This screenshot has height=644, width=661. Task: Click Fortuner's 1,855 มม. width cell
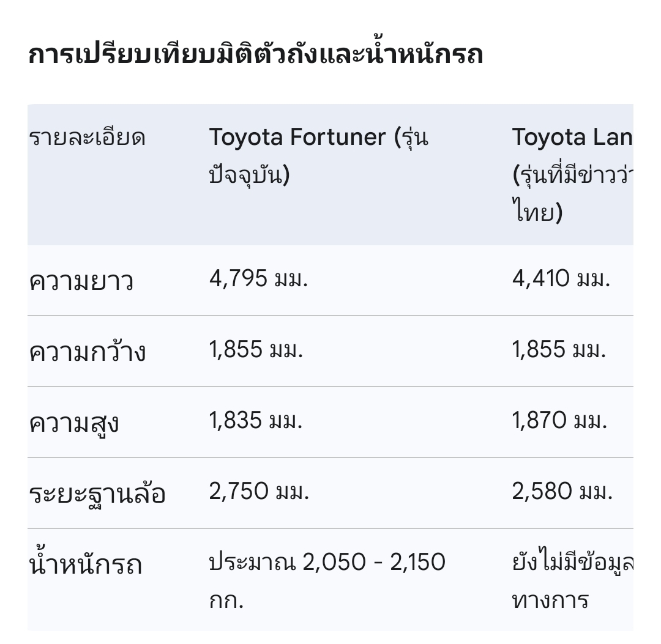(x=256, y=349)
